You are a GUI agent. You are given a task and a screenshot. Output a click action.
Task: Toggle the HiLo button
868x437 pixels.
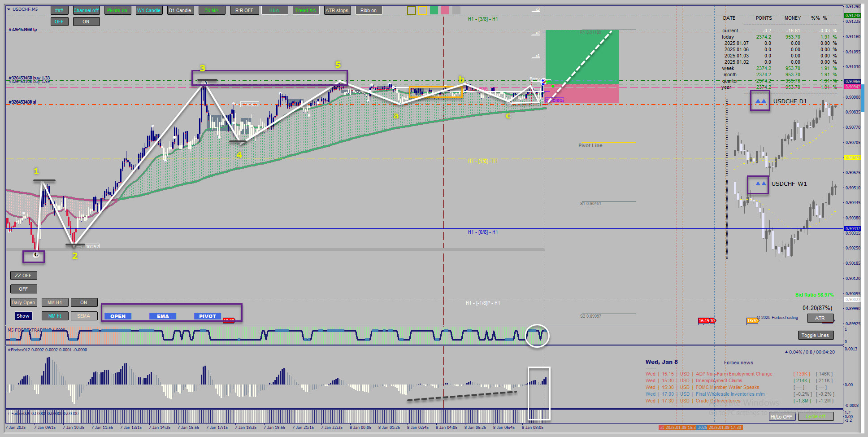click(x=274, y=10)
